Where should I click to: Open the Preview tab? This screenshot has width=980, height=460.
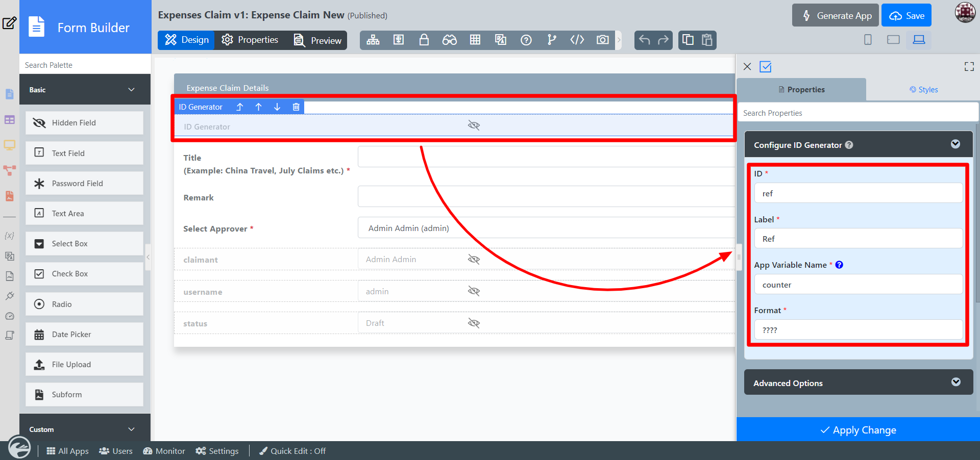coord(317,40)
